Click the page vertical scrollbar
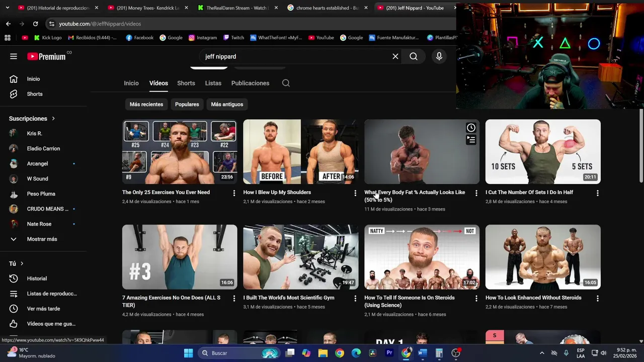The height and width of the screenshot is (362, 644). coord(641,146)
